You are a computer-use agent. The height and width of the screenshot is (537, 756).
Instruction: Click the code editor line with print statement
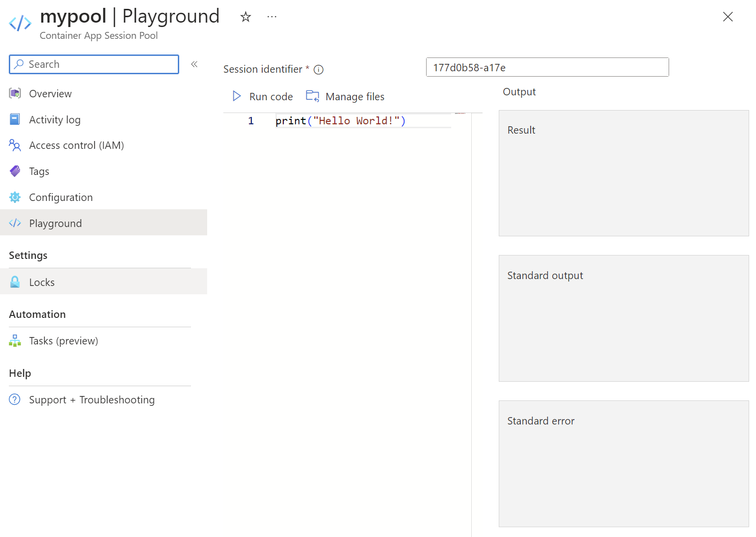(x=340, y=121)
